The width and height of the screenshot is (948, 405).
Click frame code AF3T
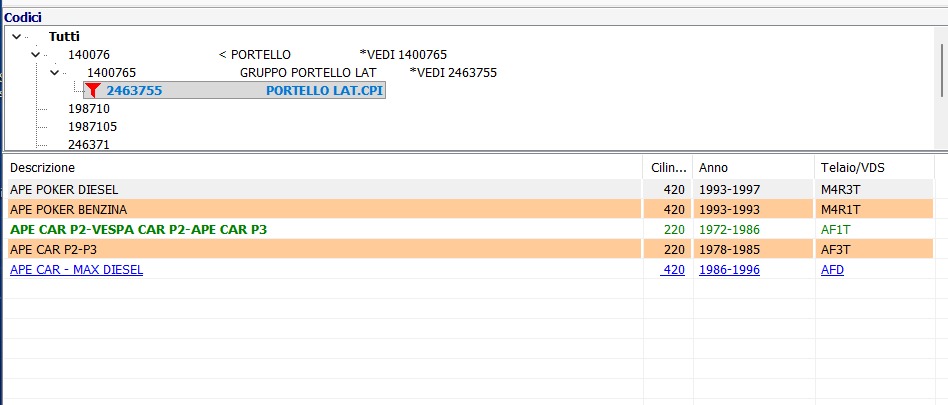(x=836, y=250)
